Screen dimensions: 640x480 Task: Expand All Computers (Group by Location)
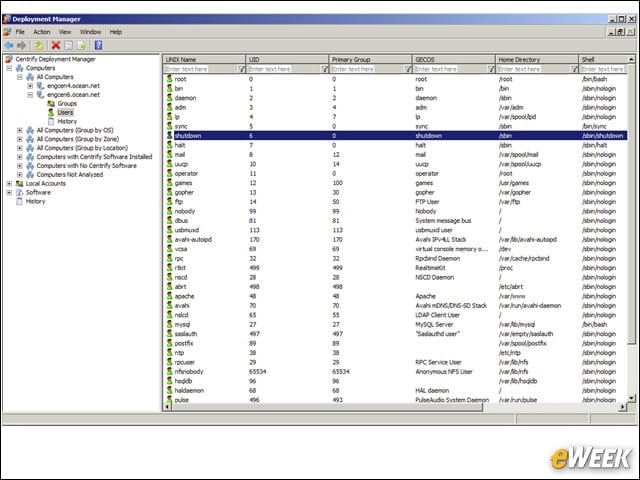[x=20, y=148]
